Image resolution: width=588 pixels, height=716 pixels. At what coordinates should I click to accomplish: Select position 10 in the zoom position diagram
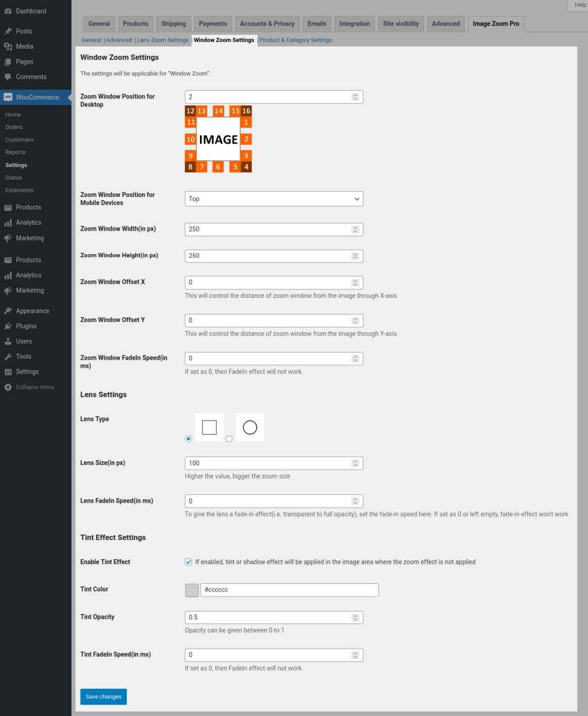[190, 139]
